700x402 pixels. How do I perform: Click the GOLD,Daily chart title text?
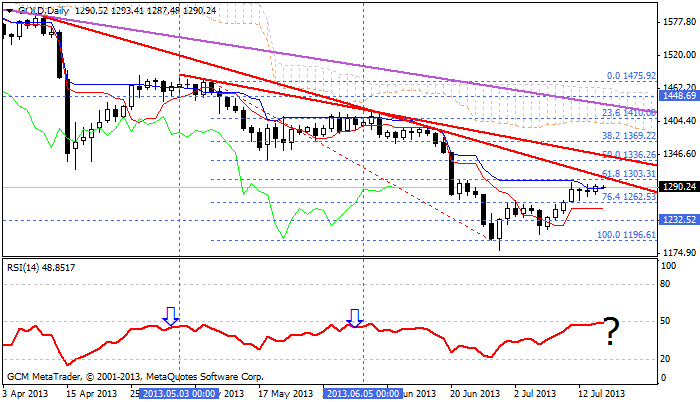pos(43,10)
